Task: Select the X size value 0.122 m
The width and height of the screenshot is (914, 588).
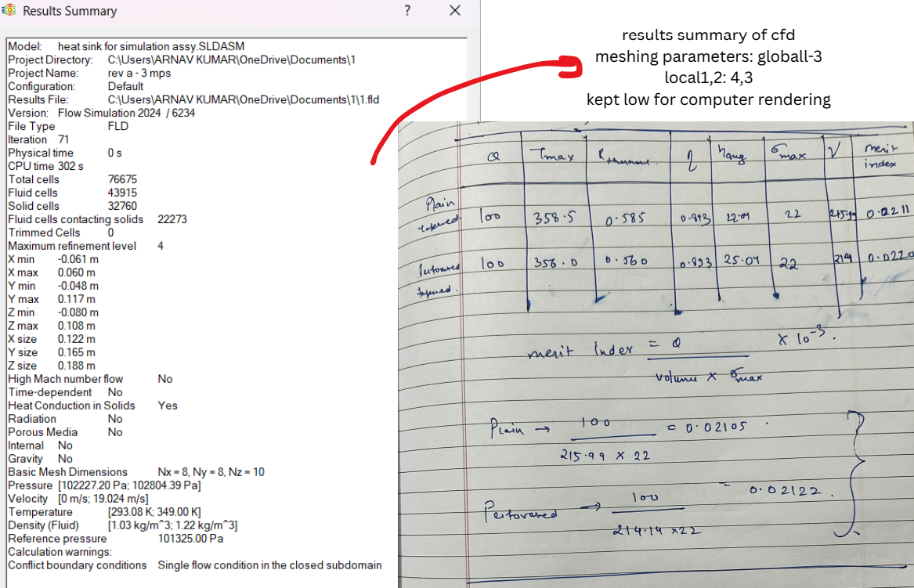Action: click(76, 339)
